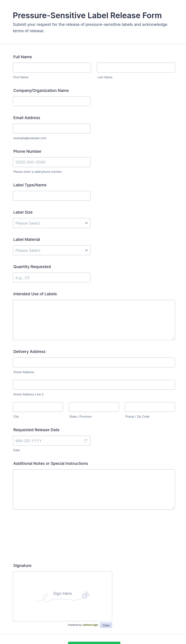Focus the Phone Number field
The width and height of the screenshot is (186, 644).
tap(51, 162)
